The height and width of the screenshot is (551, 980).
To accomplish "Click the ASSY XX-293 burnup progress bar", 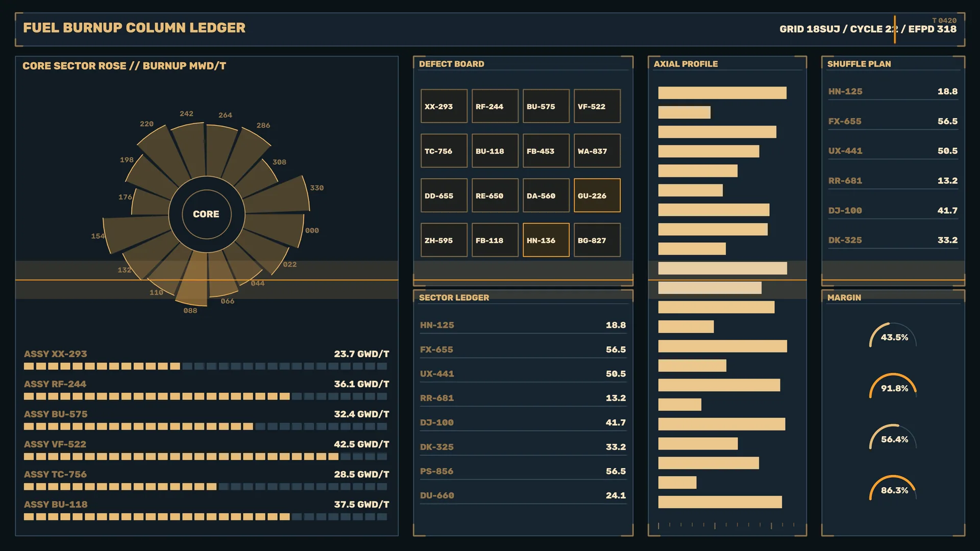I will click(x=206, y=366).
